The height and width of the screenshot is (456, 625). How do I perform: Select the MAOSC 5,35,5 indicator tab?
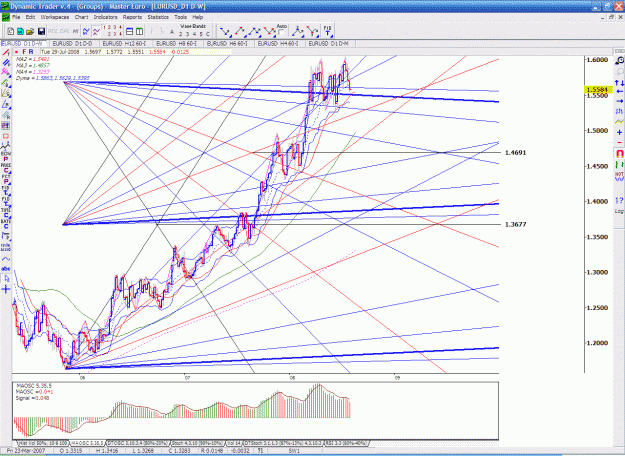click(88, 443)
